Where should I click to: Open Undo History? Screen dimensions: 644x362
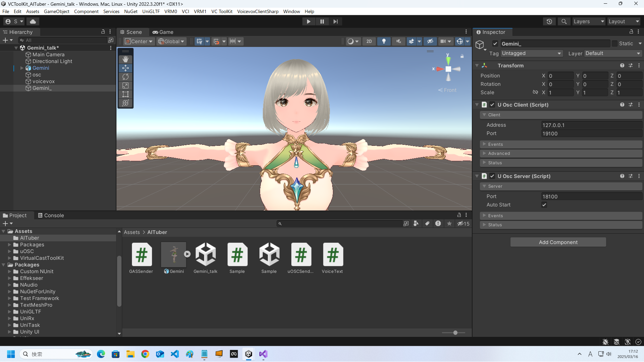click(x=549, y=21)
